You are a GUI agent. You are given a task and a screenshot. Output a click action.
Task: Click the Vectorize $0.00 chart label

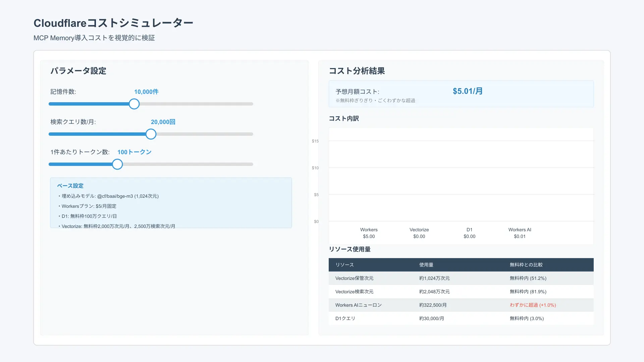(x=419, y=233)
